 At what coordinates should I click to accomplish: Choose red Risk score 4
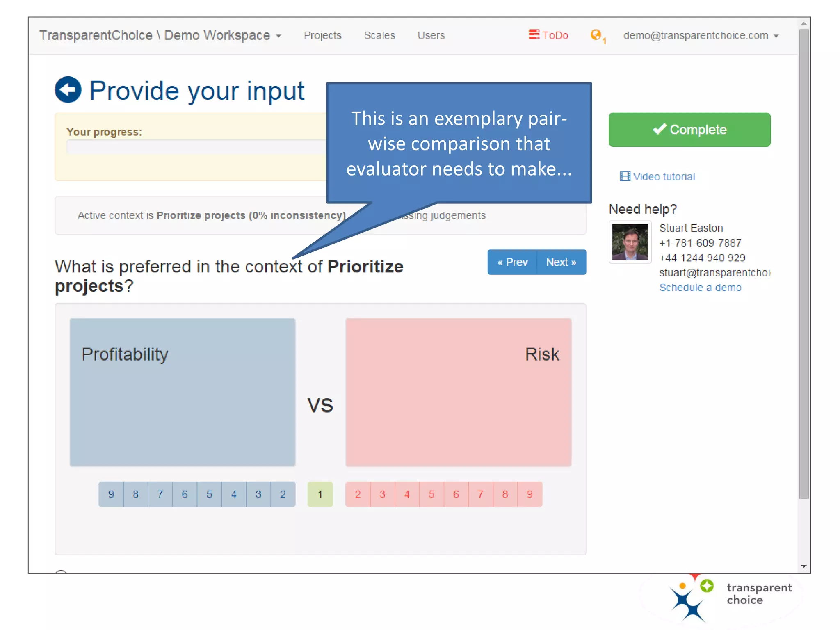coord(407,494)
